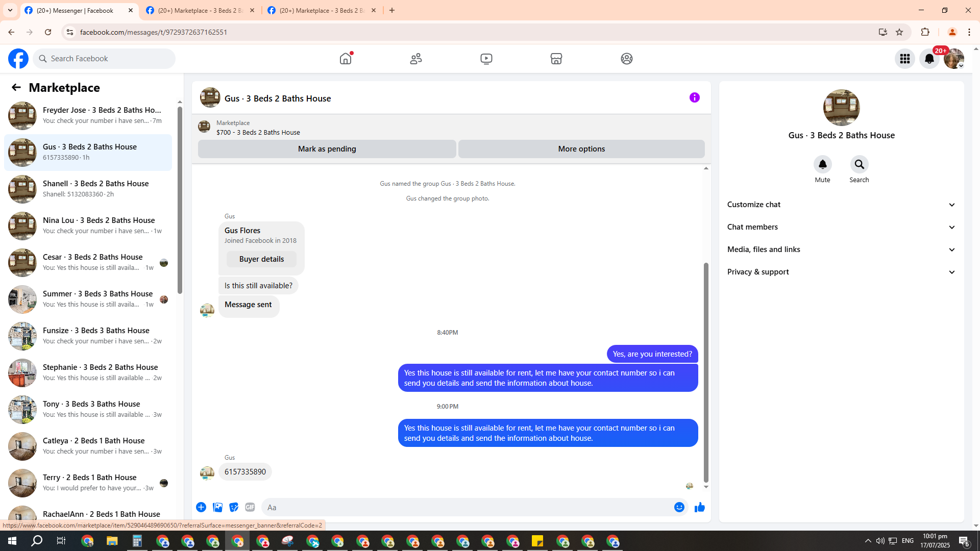
Task: Click the large group photo in right panel
Action: [x=841, y=108]
